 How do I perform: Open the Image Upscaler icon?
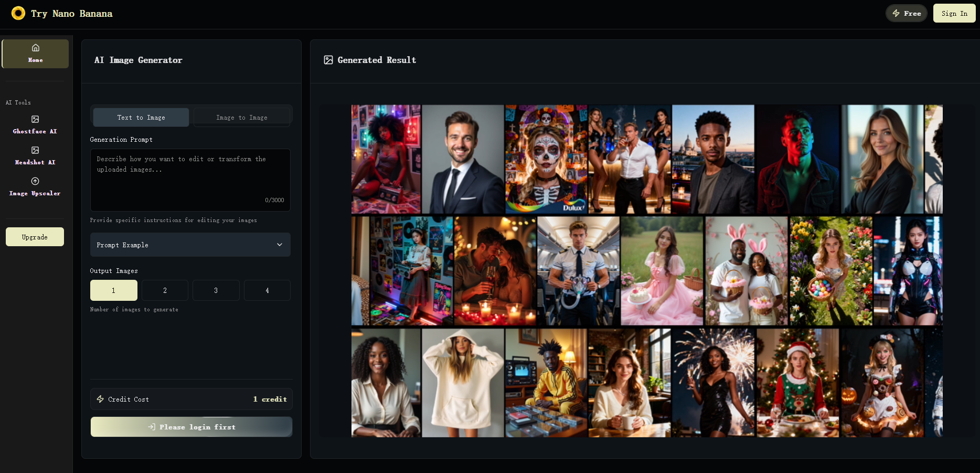(x=35, y=181)
